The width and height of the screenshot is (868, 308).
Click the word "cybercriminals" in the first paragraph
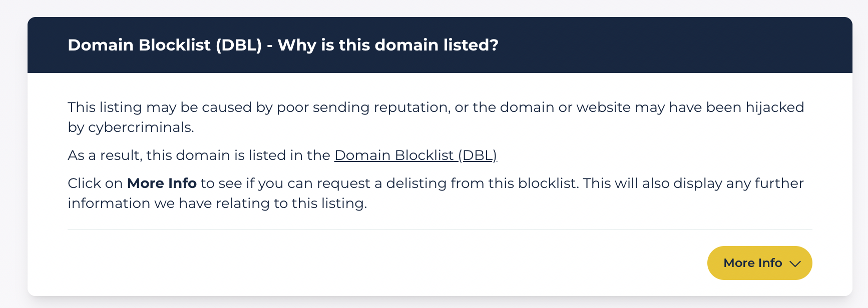coord(140,127)
